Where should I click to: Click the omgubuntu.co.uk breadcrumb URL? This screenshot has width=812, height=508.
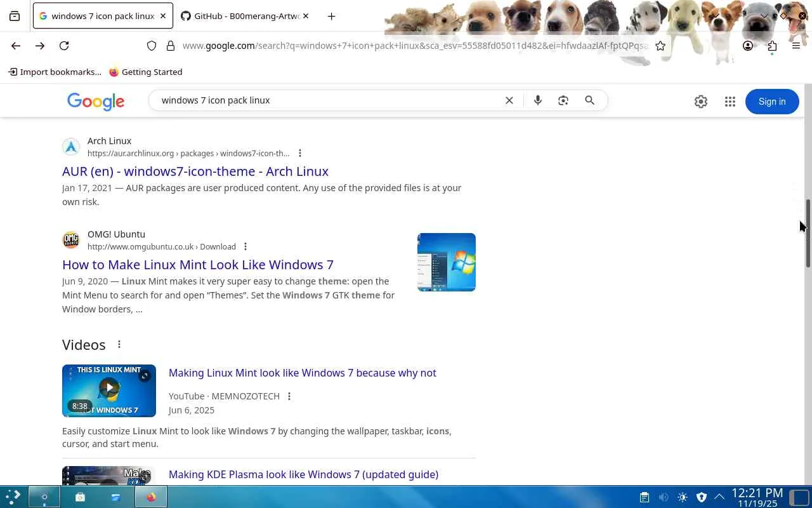162,246
